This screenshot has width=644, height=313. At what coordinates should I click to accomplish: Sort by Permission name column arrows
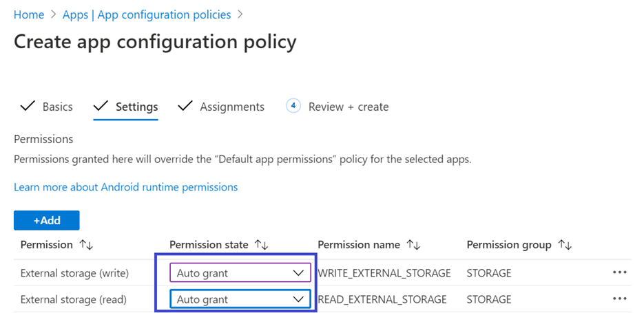point(413,245)
